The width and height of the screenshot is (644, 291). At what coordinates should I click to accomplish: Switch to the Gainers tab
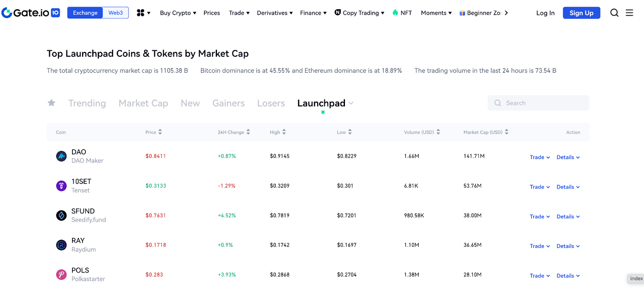pos(228,103)
